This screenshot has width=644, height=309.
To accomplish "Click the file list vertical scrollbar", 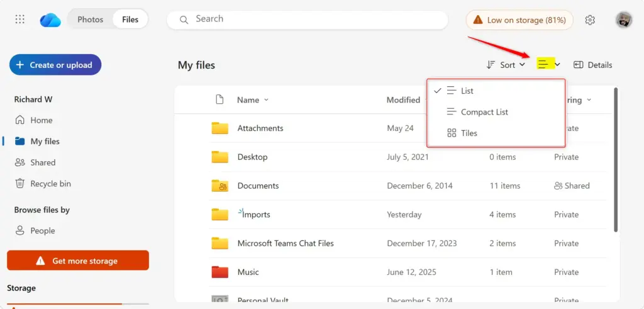I will click(x=615, y=160).
